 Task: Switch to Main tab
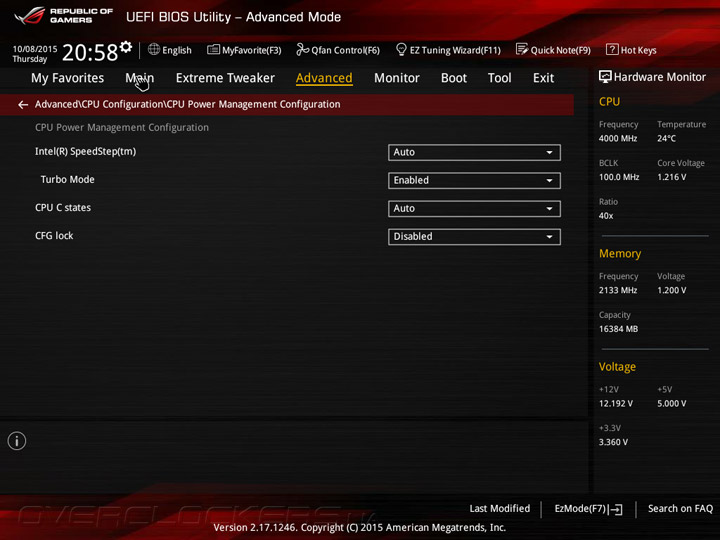click(140, 78)
